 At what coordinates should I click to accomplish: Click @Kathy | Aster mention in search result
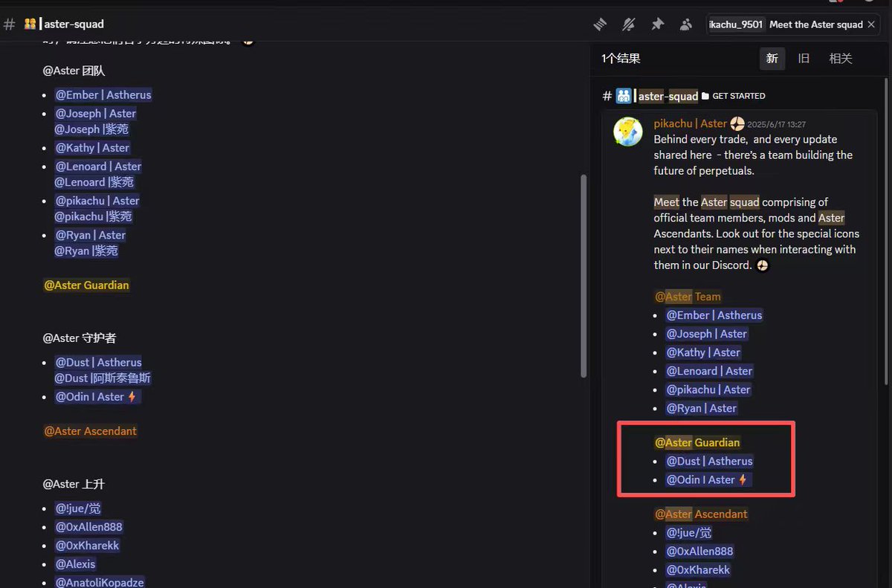[x=703, y=352]
